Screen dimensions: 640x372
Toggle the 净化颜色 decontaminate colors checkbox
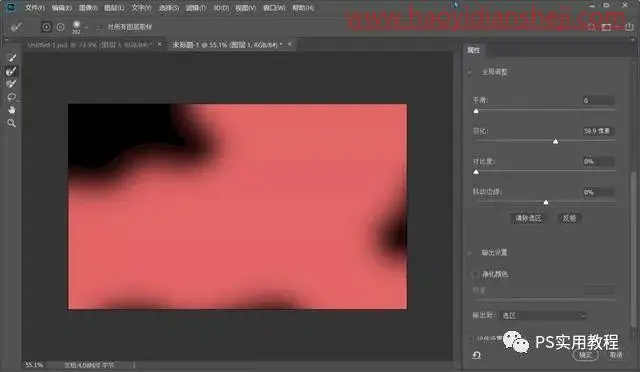click(475, 274)
